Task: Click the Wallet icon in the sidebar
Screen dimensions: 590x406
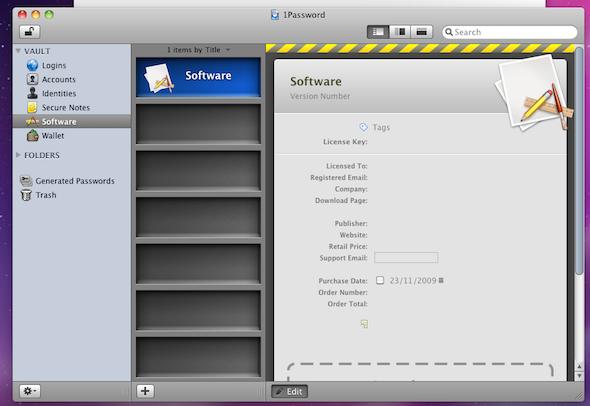Action: 32,135
